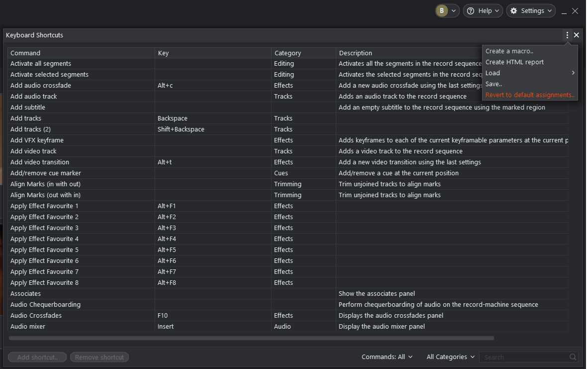Click the F10 key cell
Image resolution: width=588 pixels, height=369 pixels.
point(212,315)
